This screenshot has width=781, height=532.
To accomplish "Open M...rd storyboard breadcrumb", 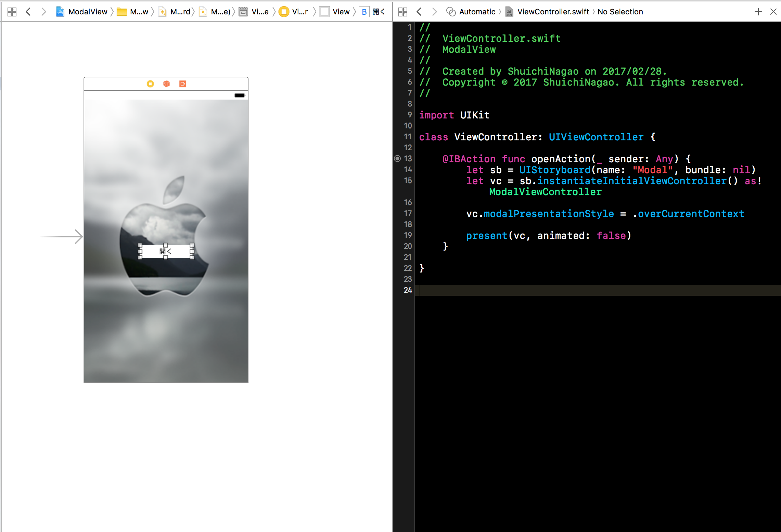I will click(174, 12).
